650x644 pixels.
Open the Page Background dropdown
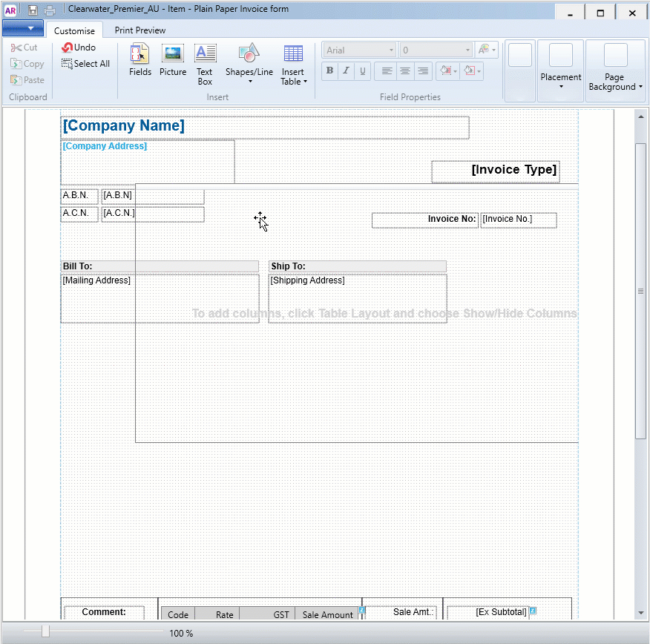[x=615, y=70]
